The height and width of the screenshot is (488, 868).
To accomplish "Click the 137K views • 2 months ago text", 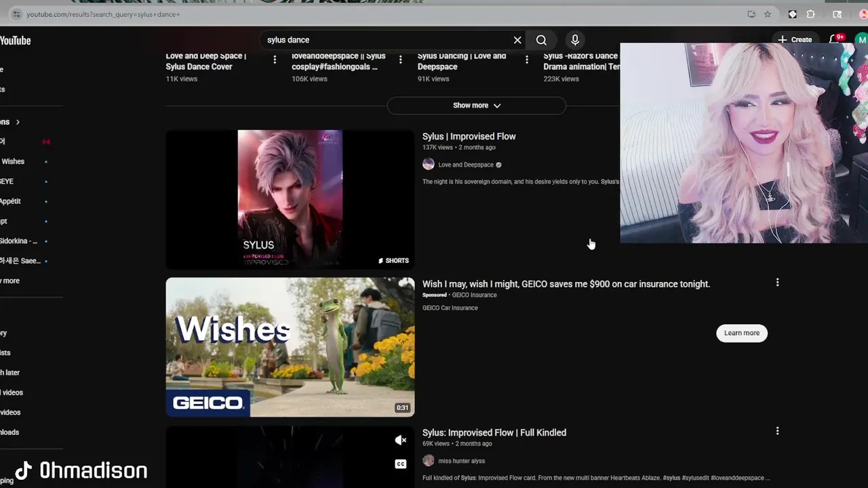I will click(x=459, y=147).
